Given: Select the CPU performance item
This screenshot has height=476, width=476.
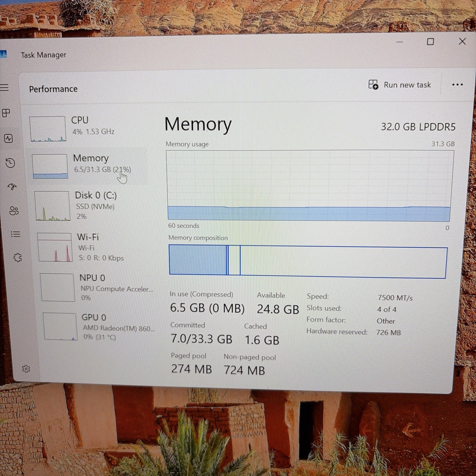Looking at the screenshot, I should pos(86,129).
